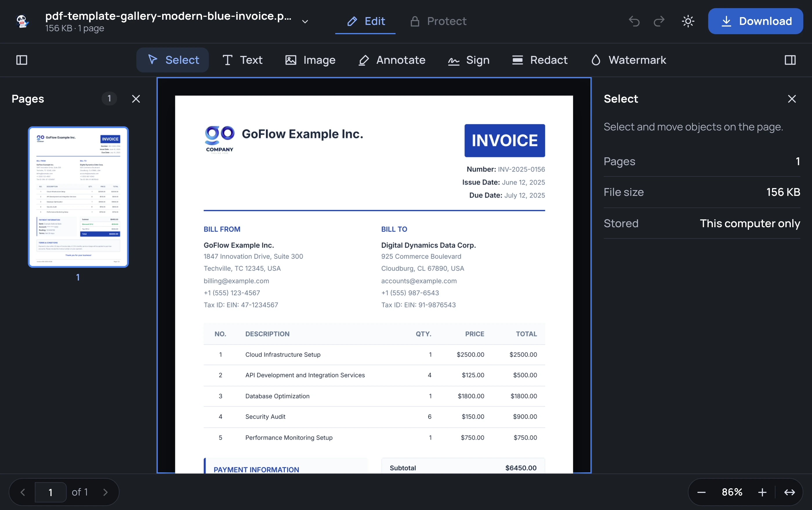The height and width of the screenshot is (510, 812).
Task: Click BILL FROM heading
Action: [222, 229]
